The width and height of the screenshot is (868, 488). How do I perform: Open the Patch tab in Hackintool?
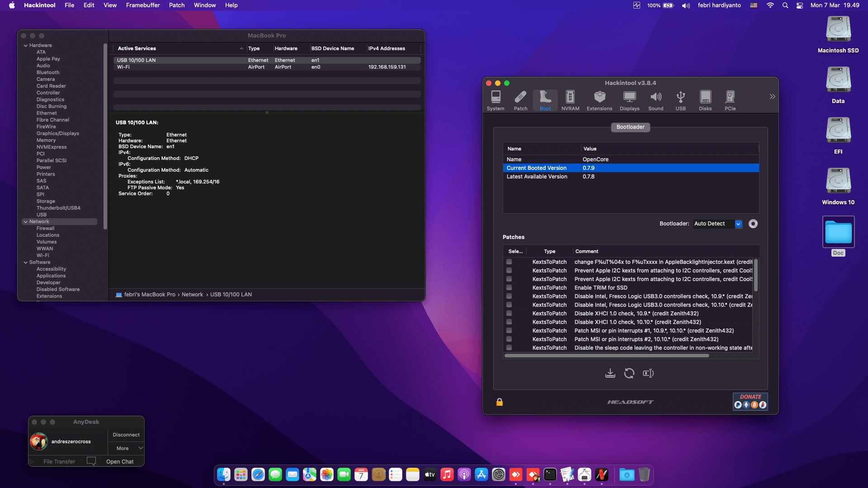[x=520, y=100]
